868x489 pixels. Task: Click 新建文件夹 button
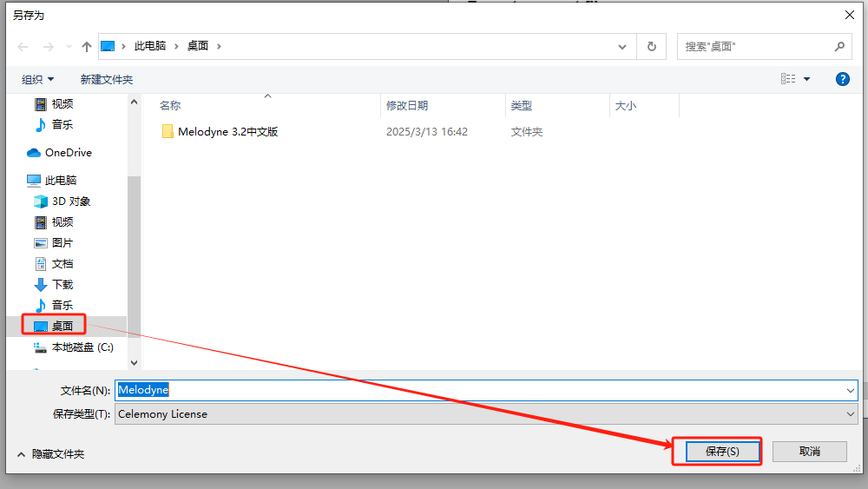click(x=106, y=80)
